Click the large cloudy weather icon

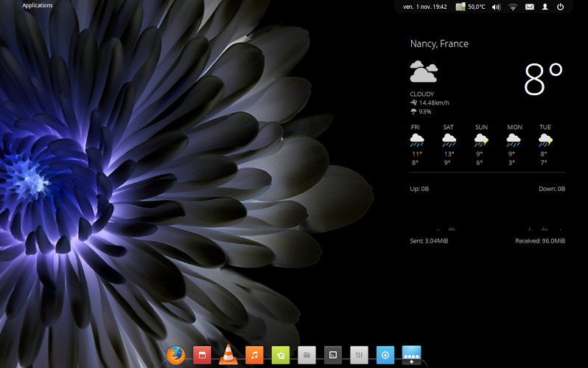coord(424,72)
